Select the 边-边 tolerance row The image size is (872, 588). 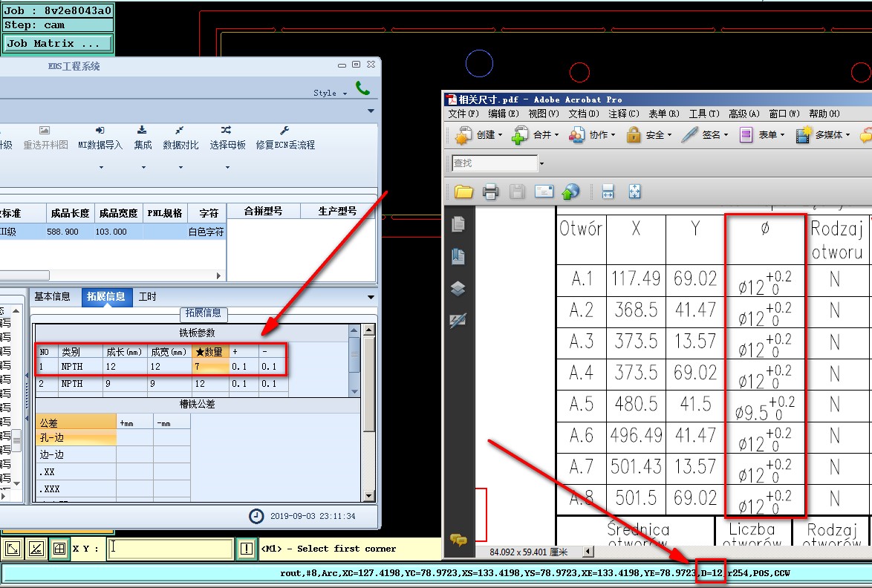point(76,454)
